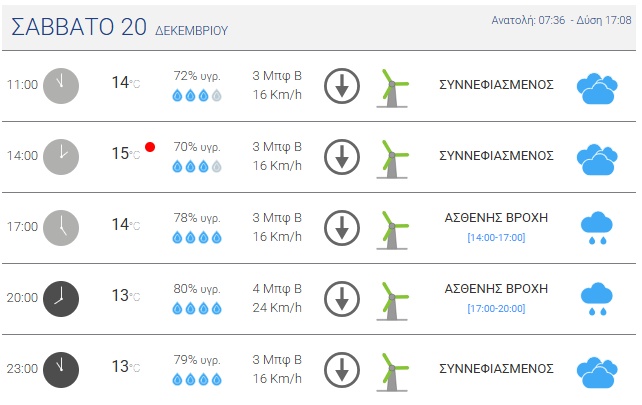Click the 4 Μπφ Β wind speed text
Viewport: 642px width, 405px height.
pos(277,288)
